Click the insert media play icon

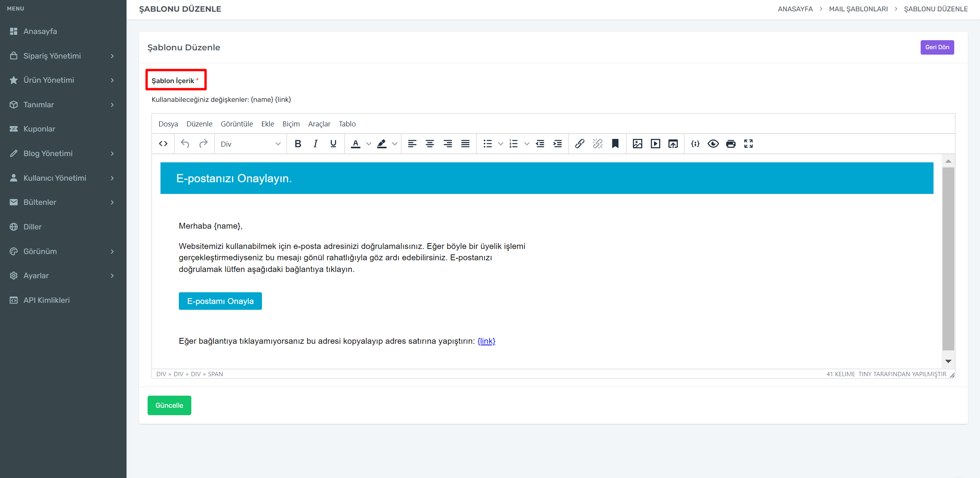point(655,144)
